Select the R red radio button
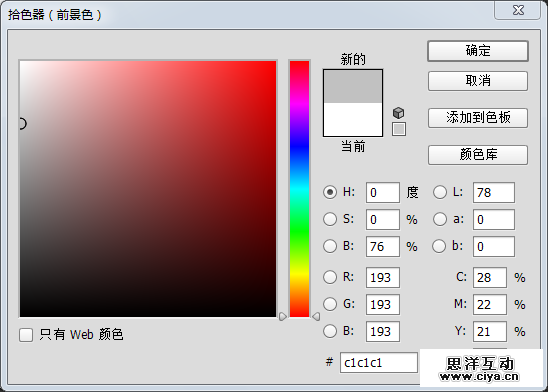548x392 pixels. click(330, 277)
